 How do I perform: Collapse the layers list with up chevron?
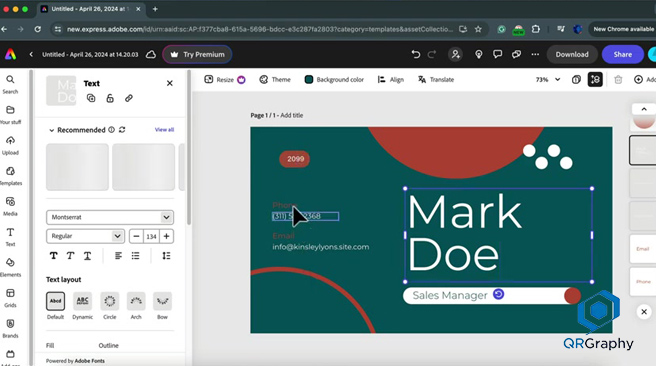point(644,109)
